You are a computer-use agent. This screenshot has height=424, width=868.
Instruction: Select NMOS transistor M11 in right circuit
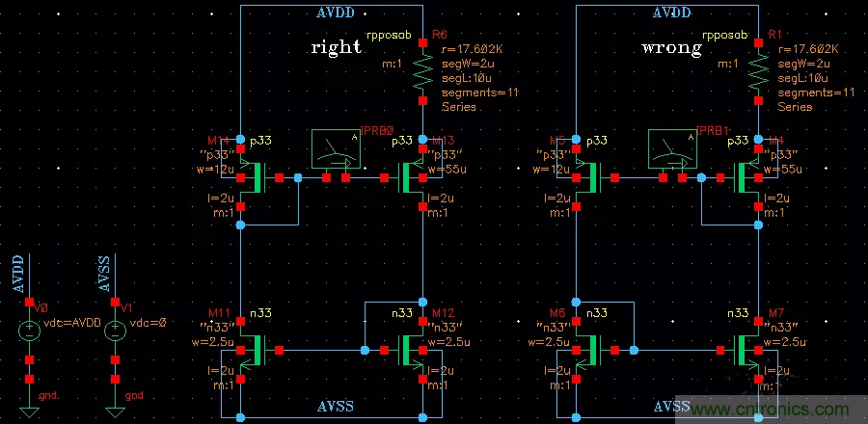tap(251, 350)
